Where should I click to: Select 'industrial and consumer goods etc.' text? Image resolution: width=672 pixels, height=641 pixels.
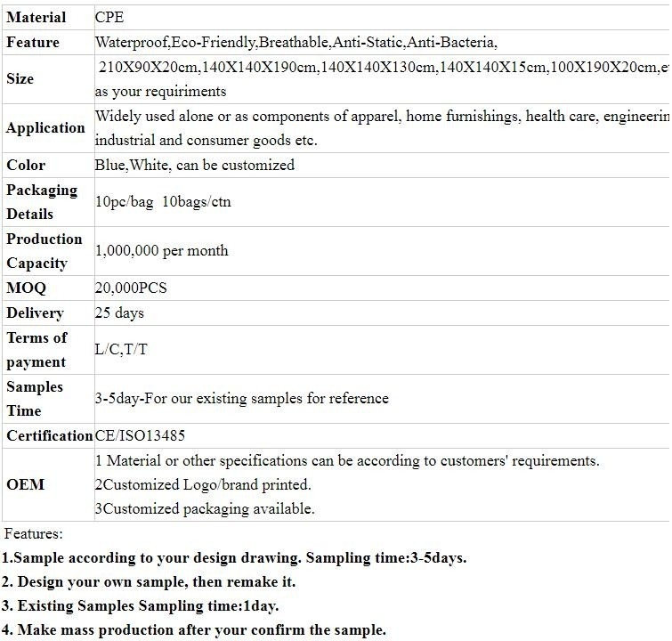tap(206, 141)
